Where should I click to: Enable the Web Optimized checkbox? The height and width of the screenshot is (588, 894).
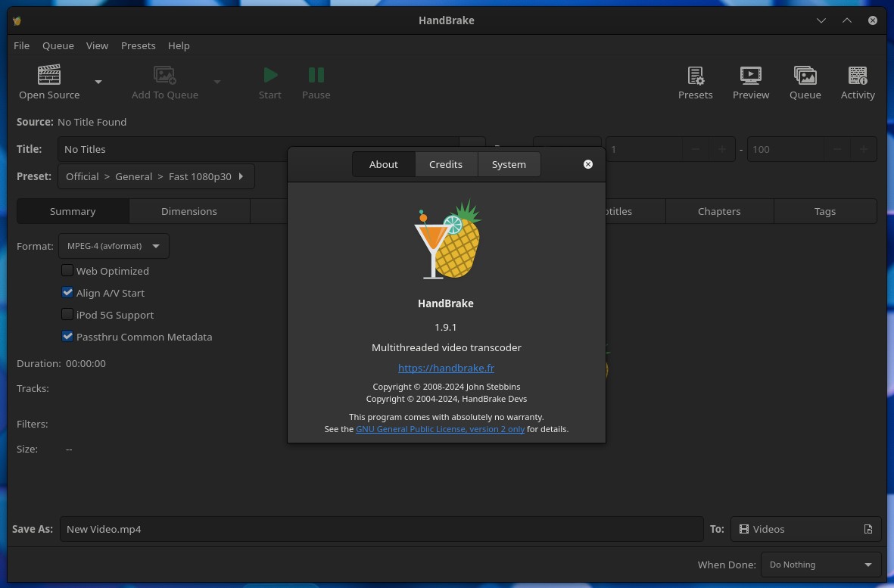click(x=67, y=271)
